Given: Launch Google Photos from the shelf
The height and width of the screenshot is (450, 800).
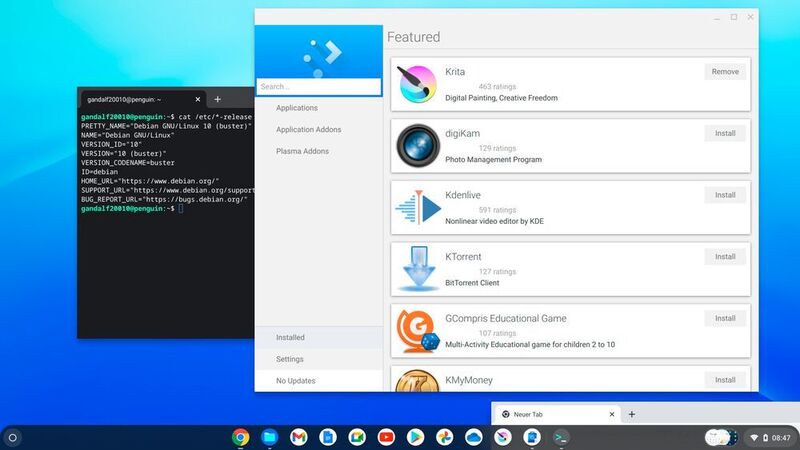Looking at the screenshot, I should 444,437.
